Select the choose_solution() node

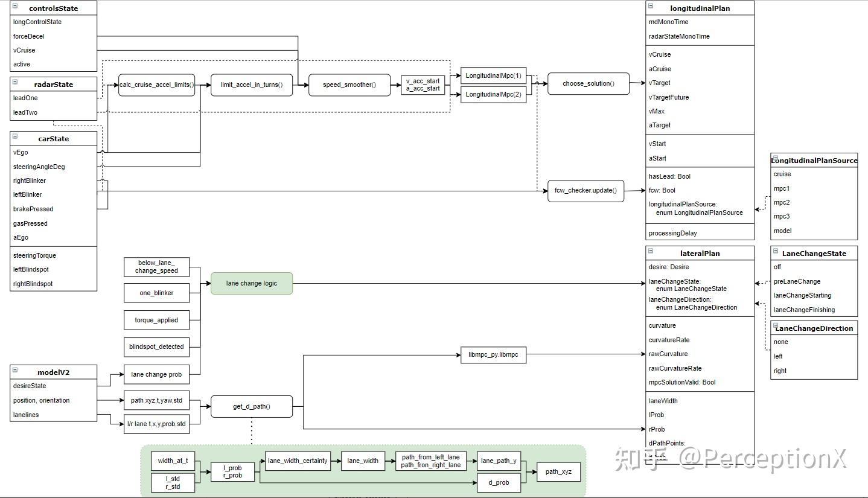(589, 84)
